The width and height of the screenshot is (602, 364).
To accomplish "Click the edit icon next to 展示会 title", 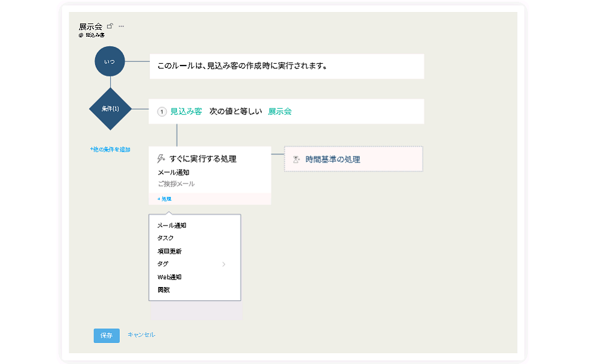I will point(110,26).
